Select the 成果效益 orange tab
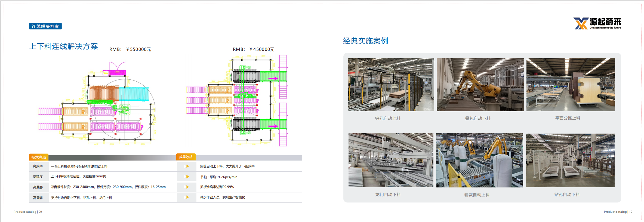The image size is (644, 222). 186,157
